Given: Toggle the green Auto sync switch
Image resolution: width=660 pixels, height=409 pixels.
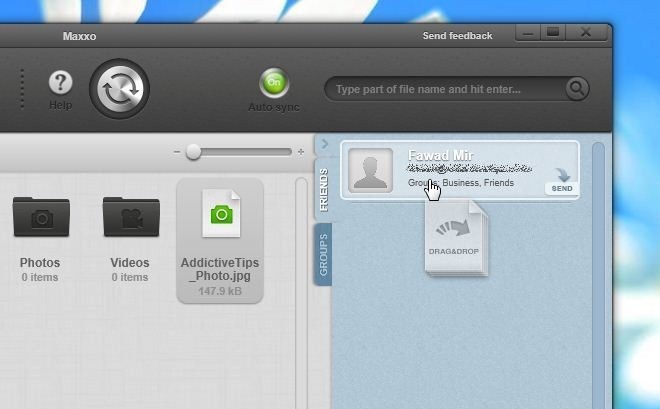Looking at the screenshot, I should click(274, 82).
